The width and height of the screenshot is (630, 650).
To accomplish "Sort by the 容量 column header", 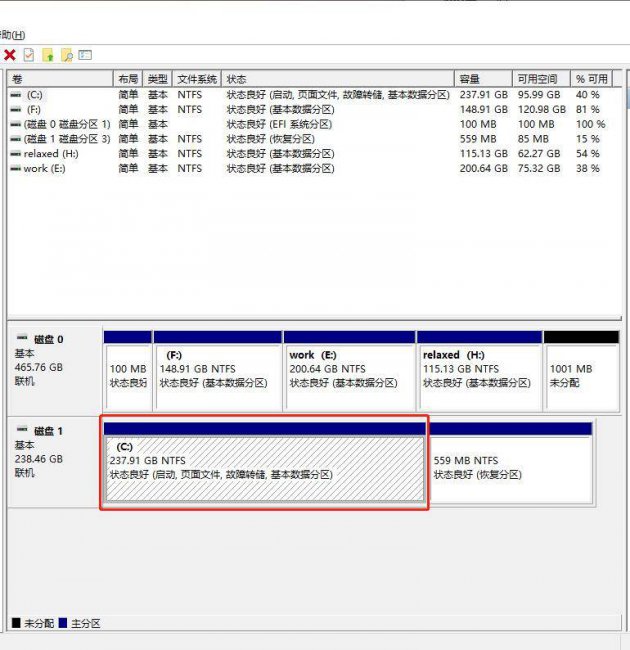I will click(484, 79).
